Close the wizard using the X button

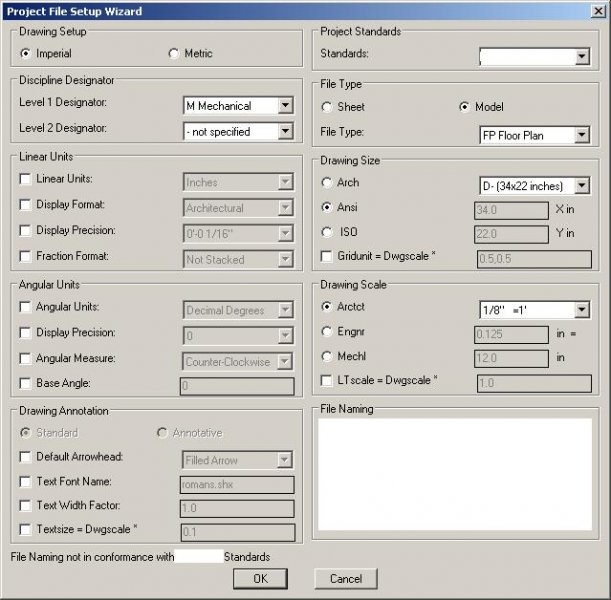click(598, 11)
